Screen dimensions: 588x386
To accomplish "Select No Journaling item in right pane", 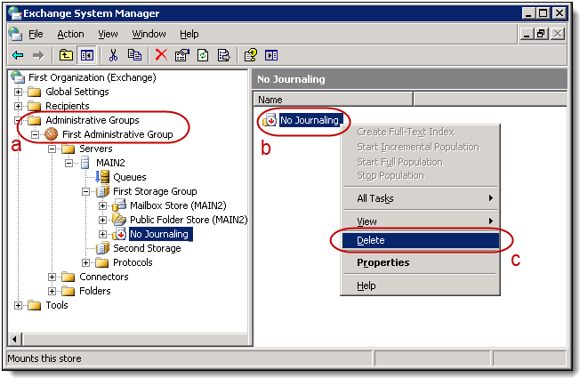I will coord(310,120).
